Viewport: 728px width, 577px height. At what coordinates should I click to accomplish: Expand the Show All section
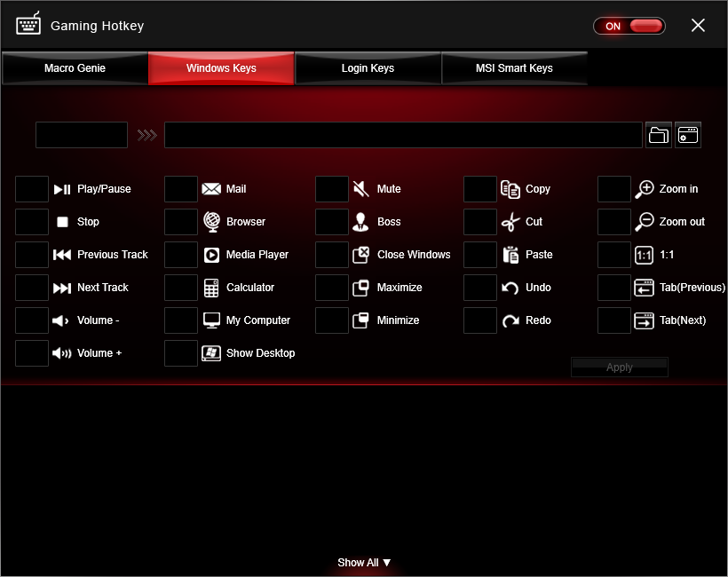click(x=364, y=563)
